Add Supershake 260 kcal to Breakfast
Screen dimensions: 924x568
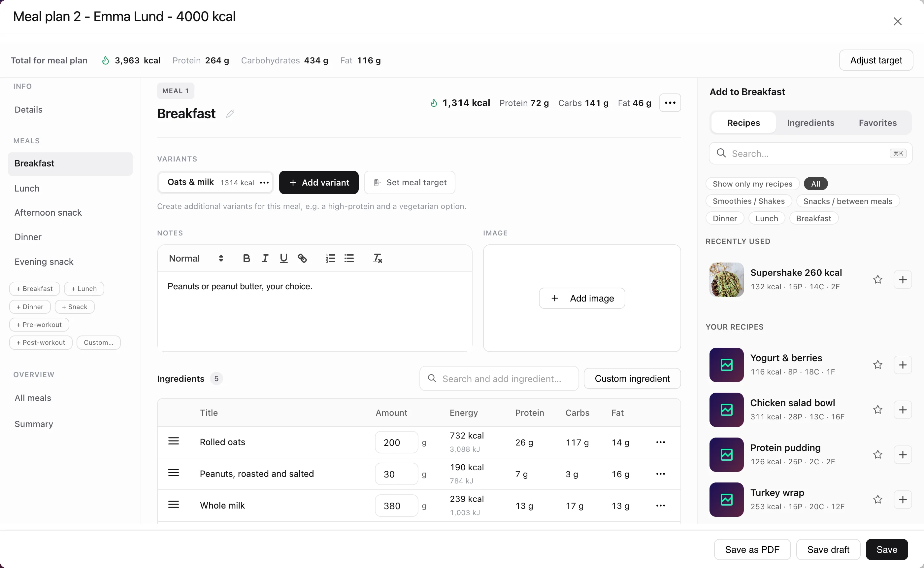pyautogui.click(x=903, y=279)
